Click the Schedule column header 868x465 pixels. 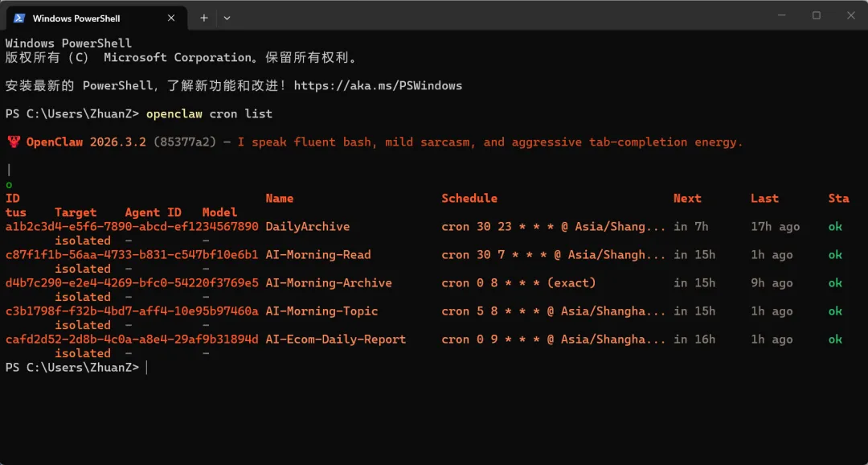point(469,199)
